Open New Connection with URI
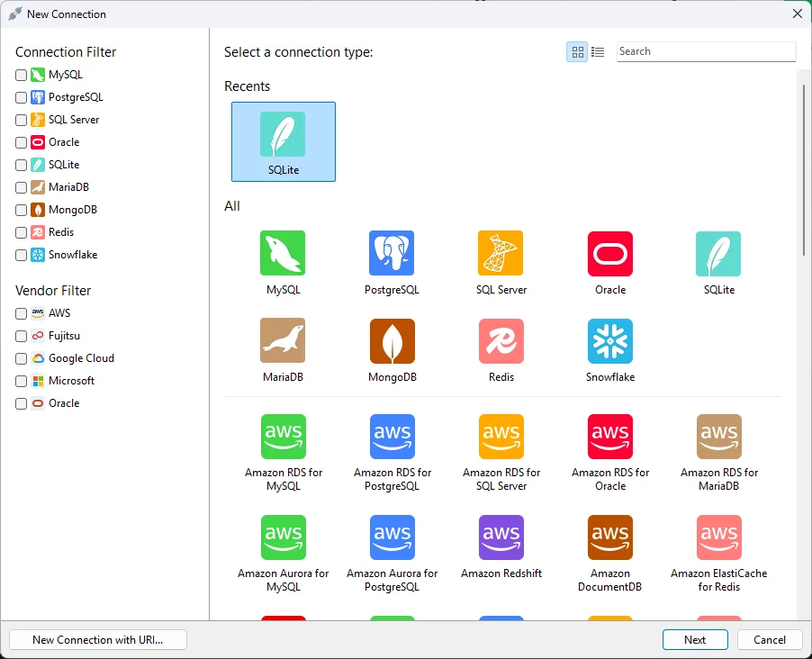Screen dimensions: 812x659 pyautogui.click(x=98, y=640)
